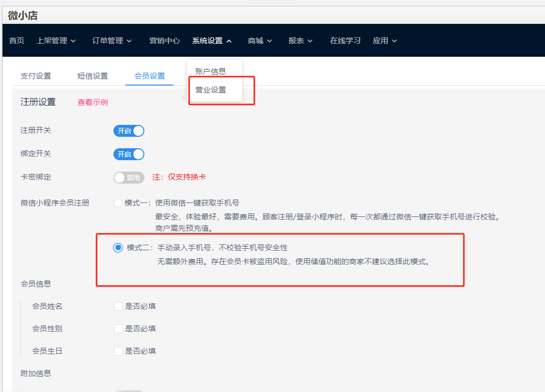Screen dimensions: 545x392
Task: Enable the 卡密绑定 toggle
Action: [129, 178]
